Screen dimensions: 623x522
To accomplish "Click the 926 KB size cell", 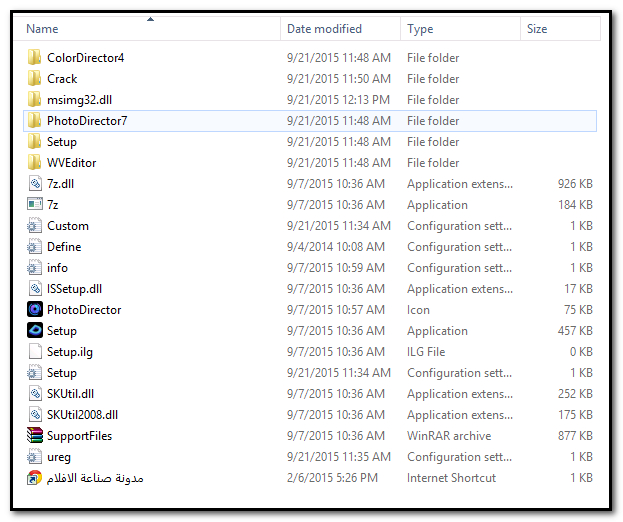I will 575,184.
